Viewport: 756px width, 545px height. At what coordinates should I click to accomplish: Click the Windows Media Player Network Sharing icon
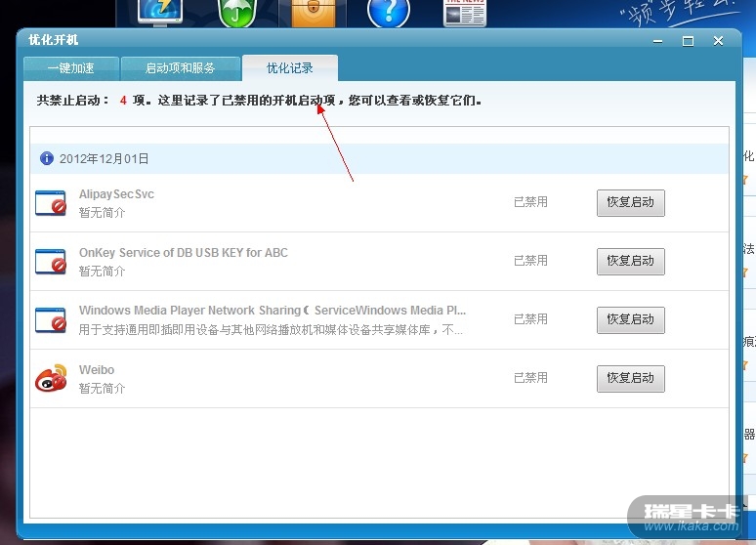[51, 319]
